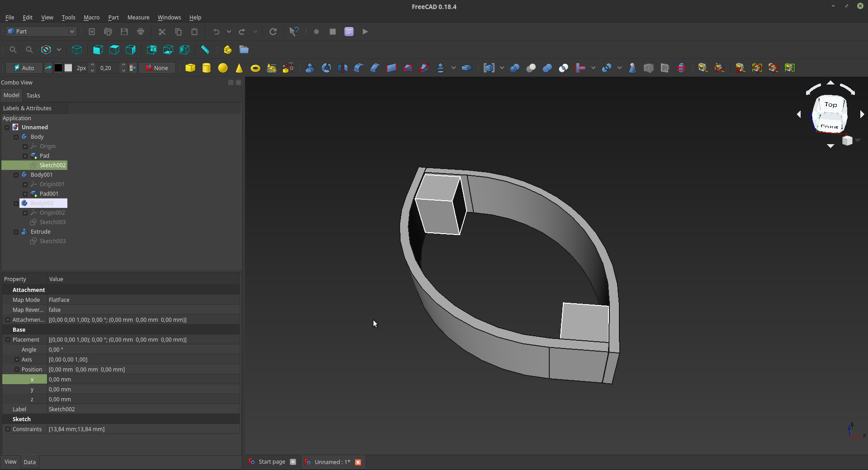Set view to Top
This screenshot has width=868, height=470.
(x=114, y=50)
